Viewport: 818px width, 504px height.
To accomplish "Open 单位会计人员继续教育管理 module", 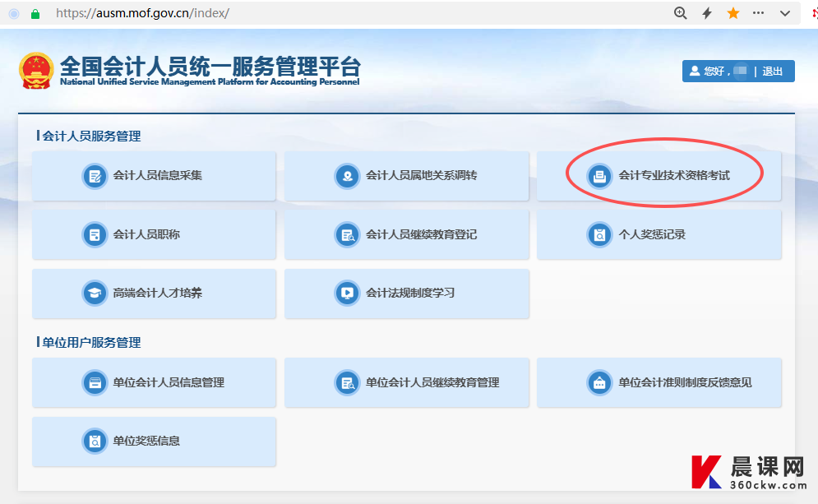I will coord(406,382).
